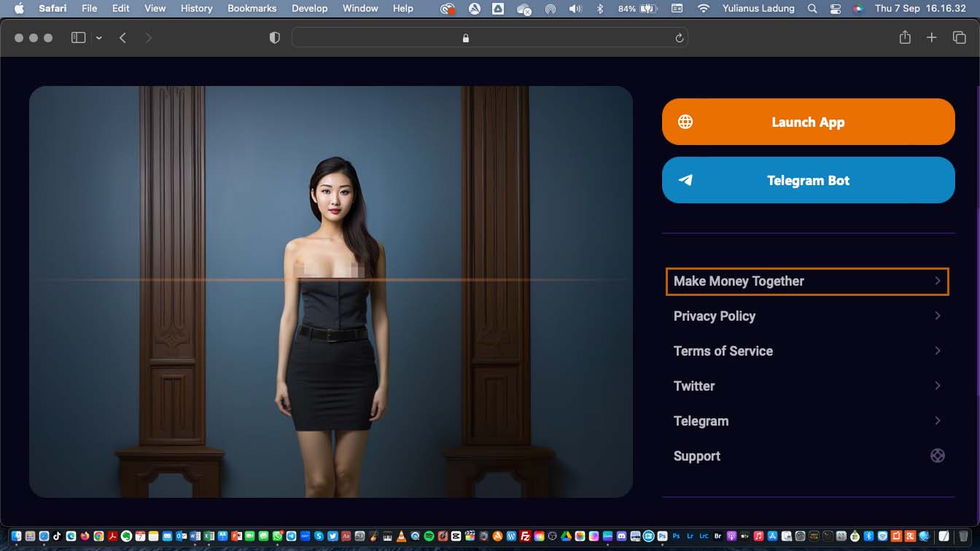The width and height of the screenshot is (980, 551).
Task: Open the Control Center toggles
Action: tap(836, 9)
